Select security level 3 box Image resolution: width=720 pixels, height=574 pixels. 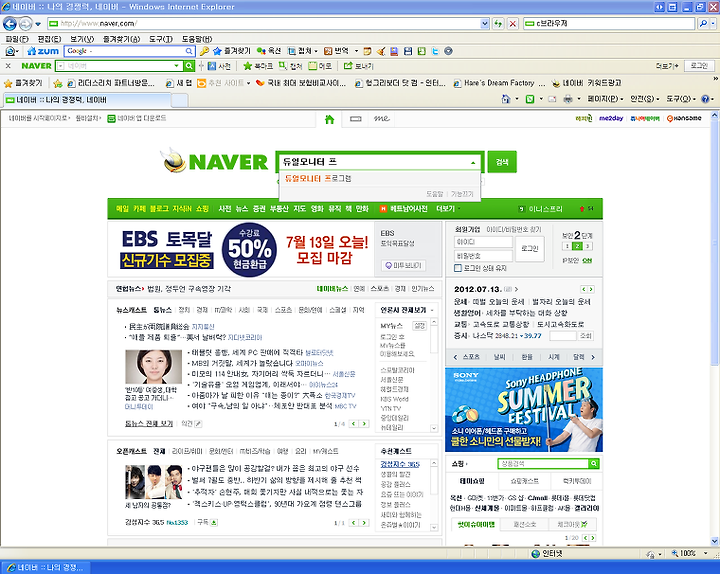[588, 247]
